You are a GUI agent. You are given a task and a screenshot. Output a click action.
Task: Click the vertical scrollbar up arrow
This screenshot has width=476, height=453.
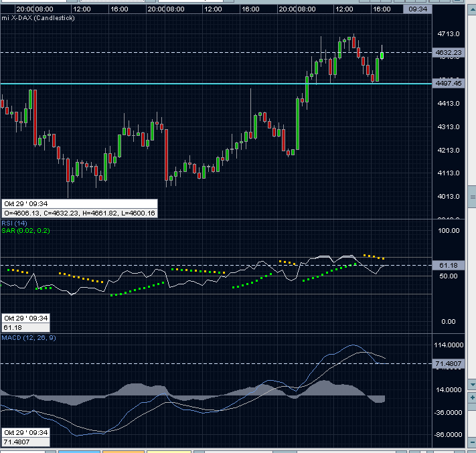click(x=472, y=10)
